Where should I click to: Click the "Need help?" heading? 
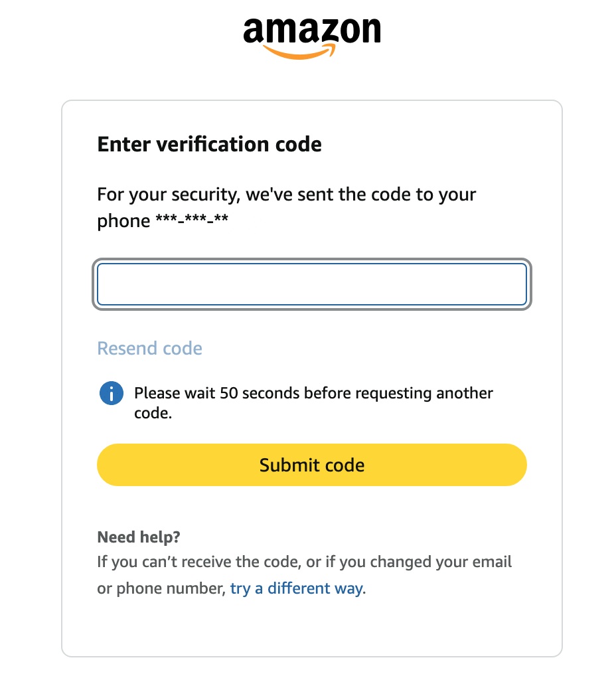point(139,537)
